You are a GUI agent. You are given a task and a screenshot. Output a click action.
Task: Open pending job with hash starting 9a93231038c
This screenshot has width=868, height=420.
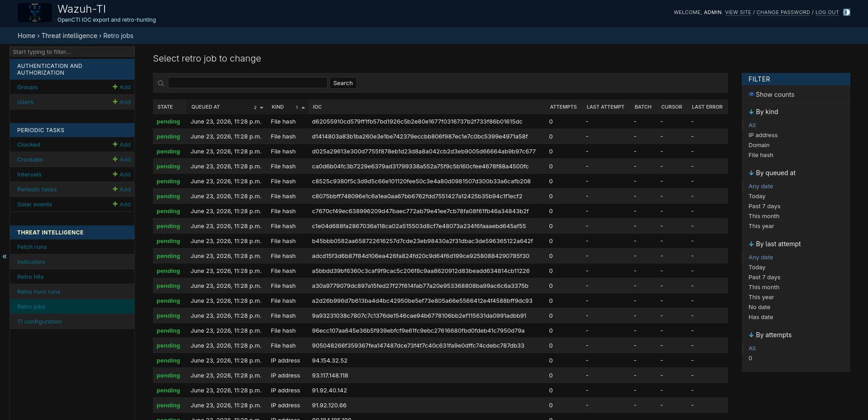pos(168,316)
